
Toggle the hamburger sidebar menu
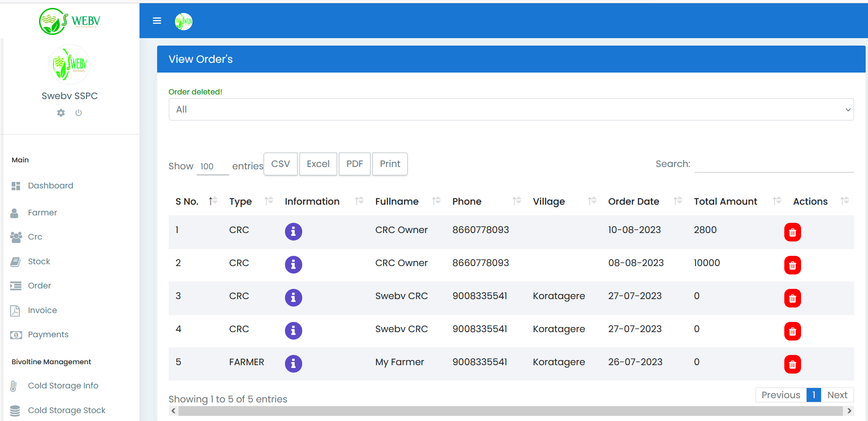click(x=157, y=21)
